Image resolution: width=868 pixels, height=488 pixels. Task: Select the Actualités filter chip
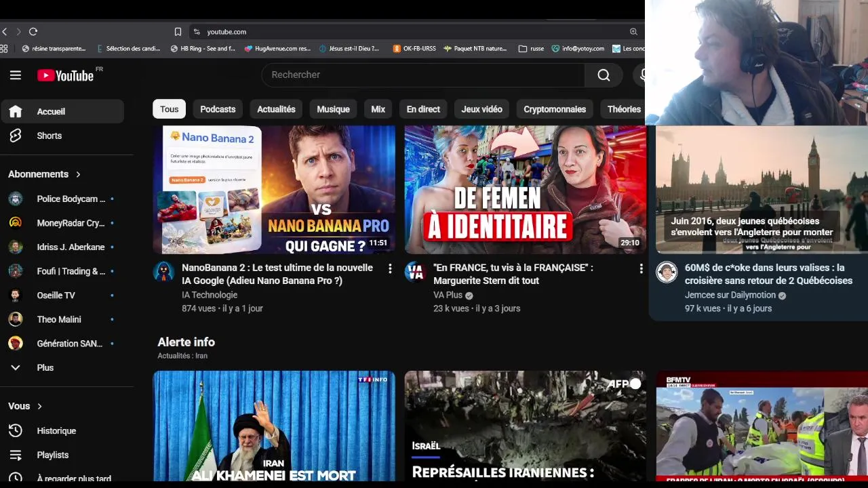[x=276, y=109]
